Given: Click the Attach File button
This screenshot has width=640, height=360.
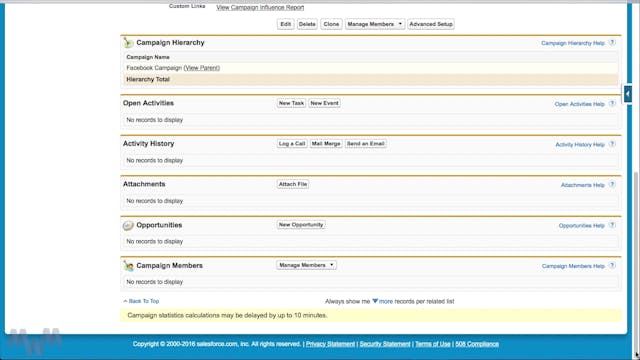Looking at the screenshot, I should [293, 184].
